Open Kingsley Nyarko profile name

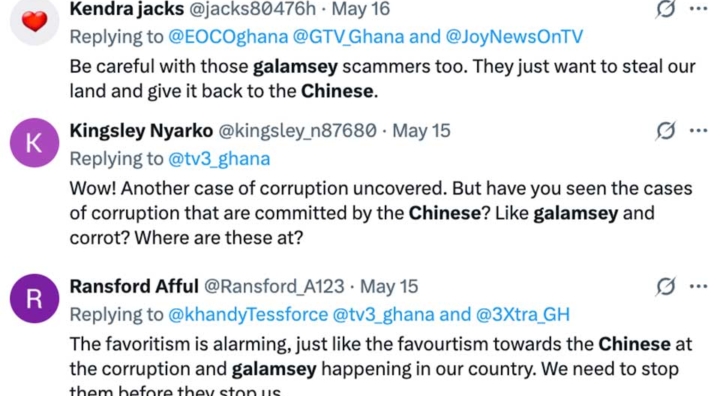pos(141,131)
